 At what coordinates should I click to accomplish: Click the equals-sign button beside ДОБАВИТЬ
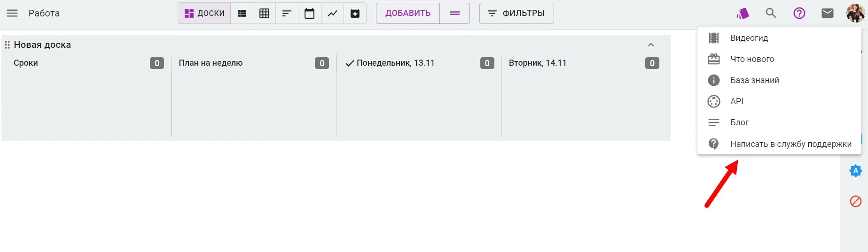point(455,13)
